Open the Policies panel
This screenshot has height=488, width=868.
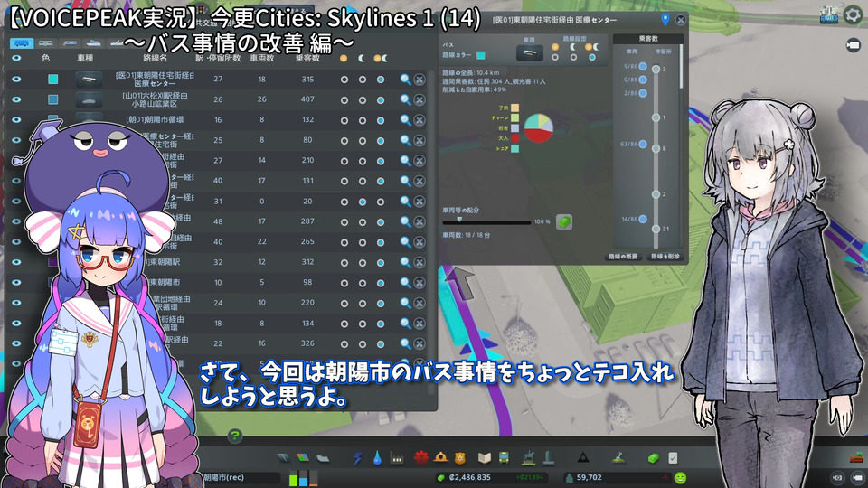point(673,458)
